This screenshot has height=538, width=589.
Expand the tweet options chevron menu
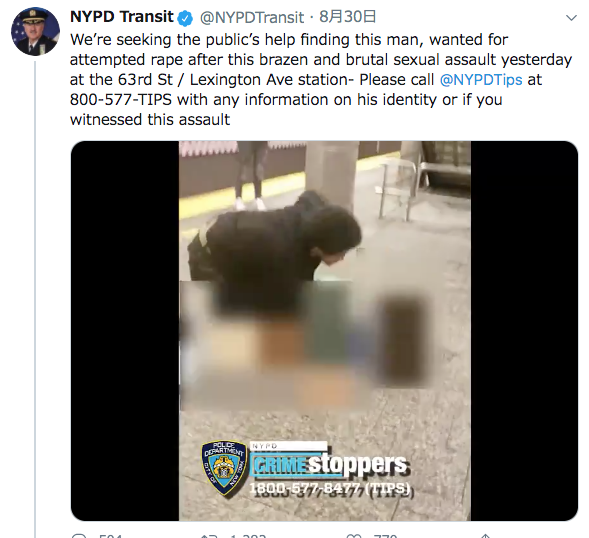[571, 18]
